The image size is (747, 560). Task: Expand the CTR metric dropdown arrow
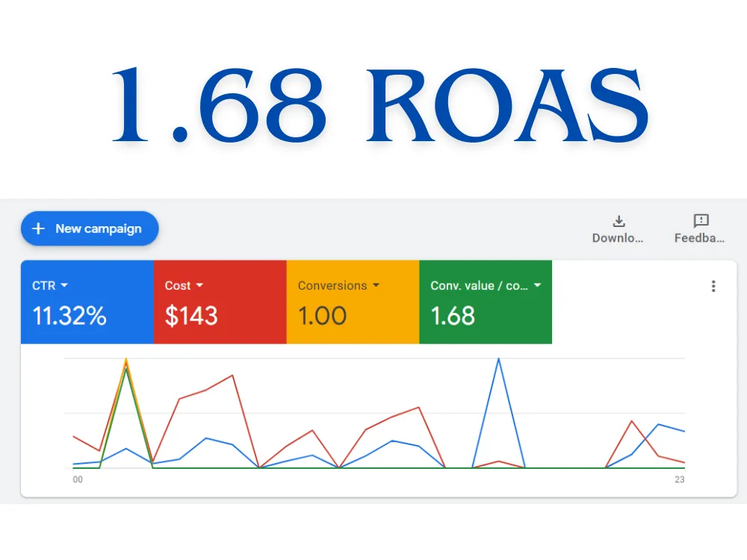64,285
